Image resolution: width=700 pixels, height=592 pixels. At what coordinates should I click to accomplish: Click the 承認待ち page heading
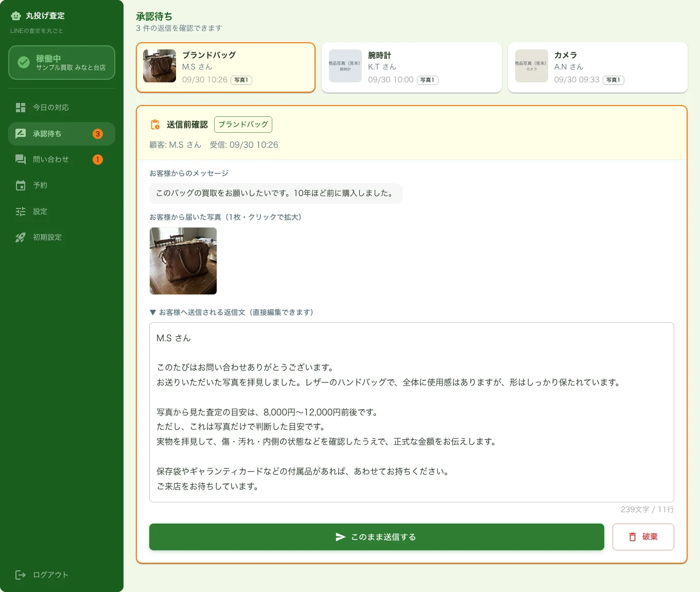(x=154, y=16)
